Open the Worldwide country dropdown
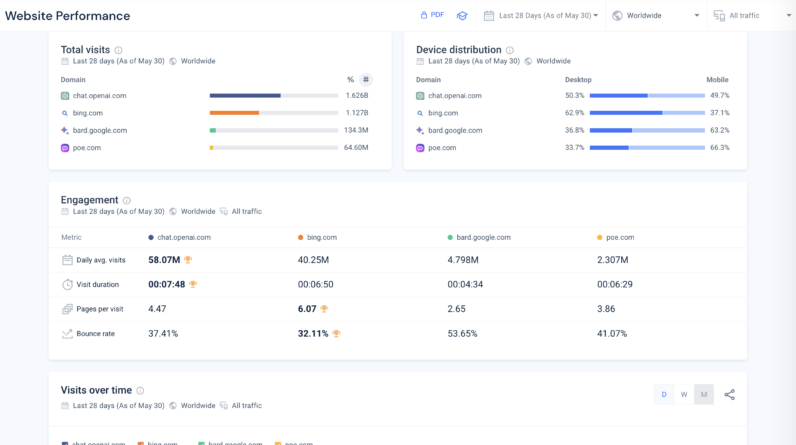Viewport: 796px width, 445px height. tap(656, 16)
